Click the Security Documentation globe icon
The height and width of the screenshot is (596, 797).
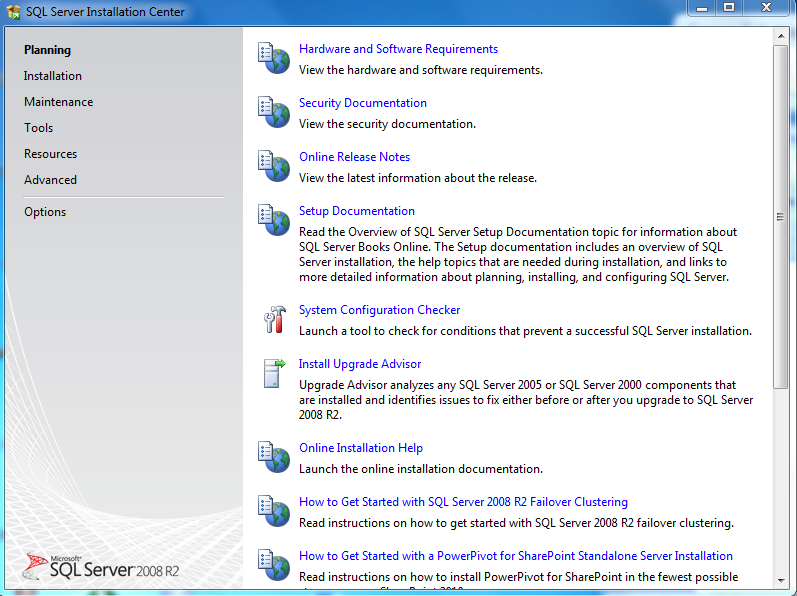[274, 112]
